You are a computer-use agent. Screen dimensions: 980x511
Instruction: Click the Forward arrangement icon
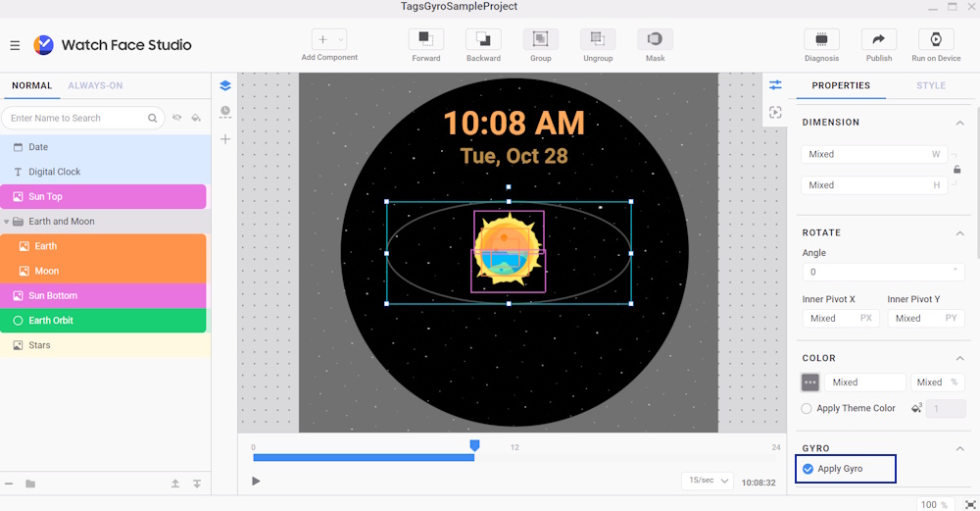(x=425, y=39)
